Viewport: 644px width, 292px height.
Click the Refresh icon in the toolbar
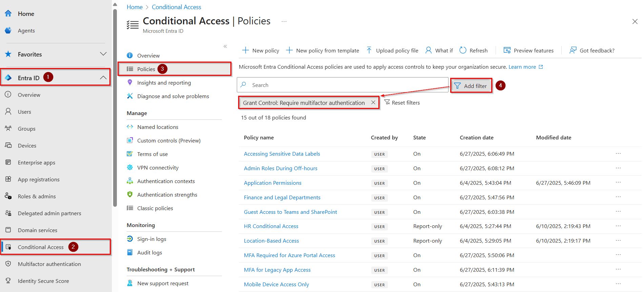point(463,50)
